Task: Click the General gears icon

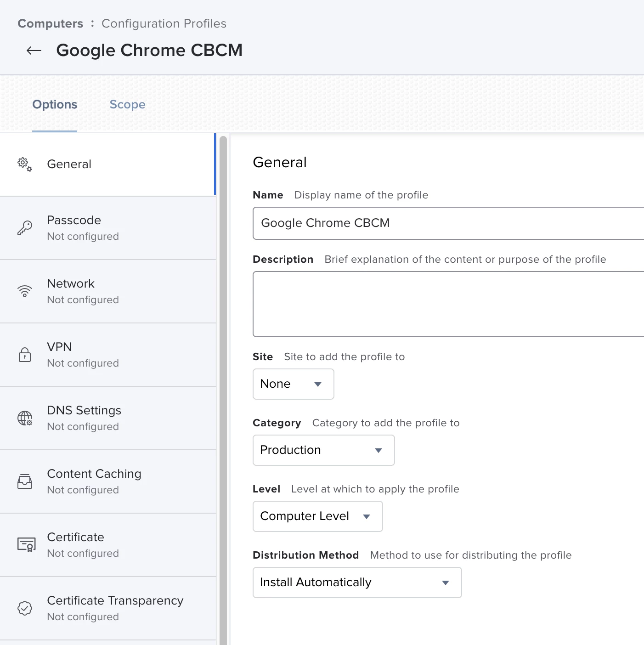Action: pyautogui.click(x=25, y=164)
